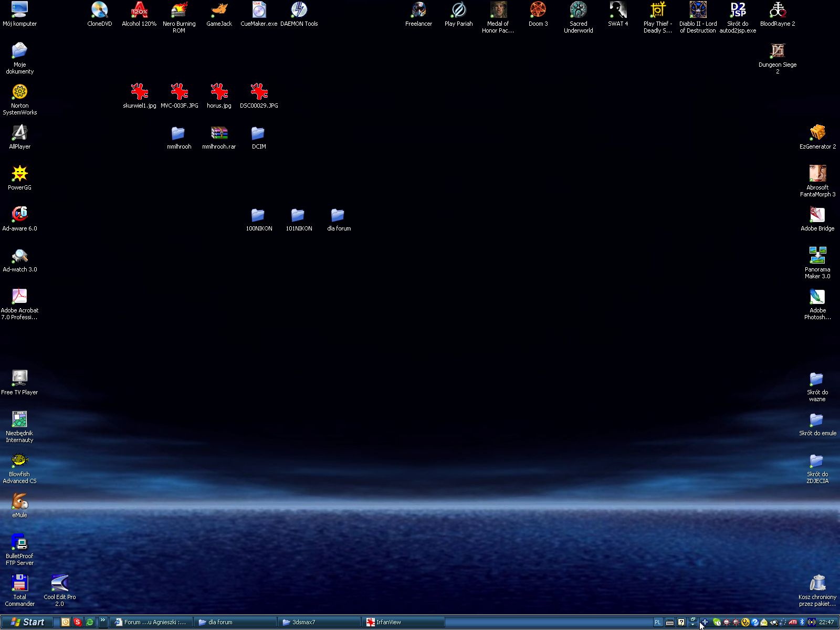Click the Ad-aware 6.0 icon

[19, 215]
